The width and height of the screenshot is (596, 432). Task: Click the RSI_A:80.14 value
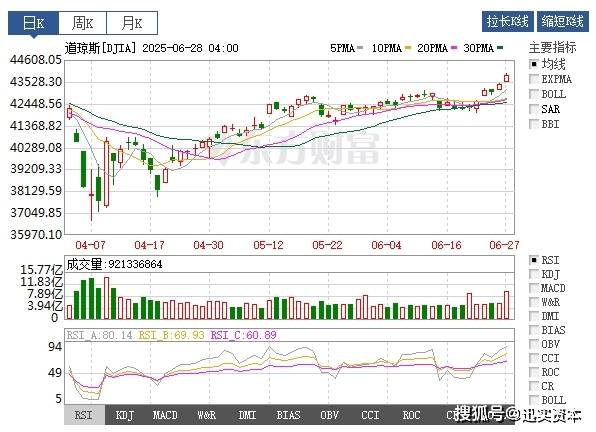click(100, 335)
